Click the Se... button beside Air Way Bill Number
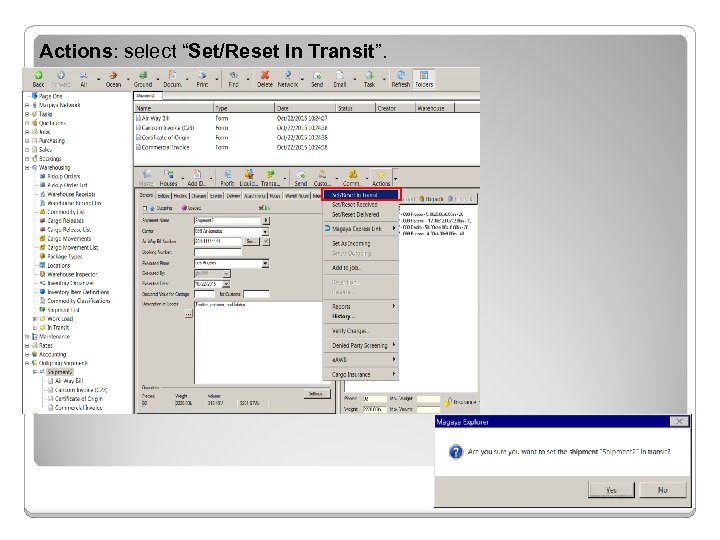Image resolution: width=720 pixels, height=540 pixels. 250,242
